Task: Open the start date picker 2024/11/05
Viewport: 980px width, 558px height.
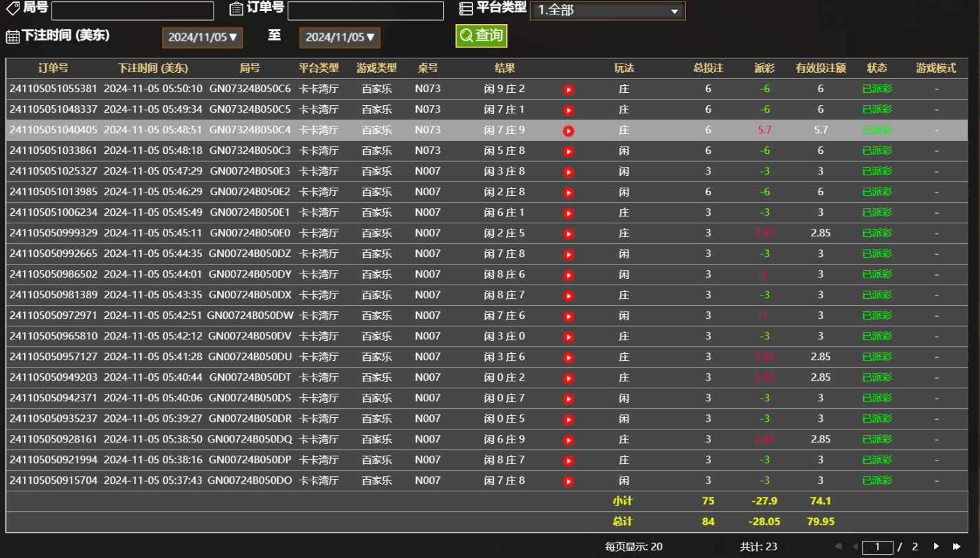Action: pyautogui.click(x=202, y=37)
